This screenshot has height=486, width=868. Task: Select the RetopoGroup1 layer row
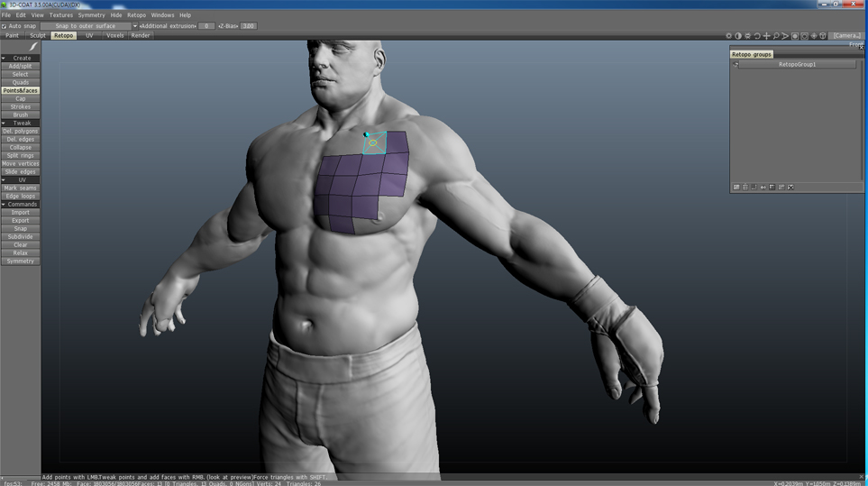pyautogui.click(x=797, y=64)
